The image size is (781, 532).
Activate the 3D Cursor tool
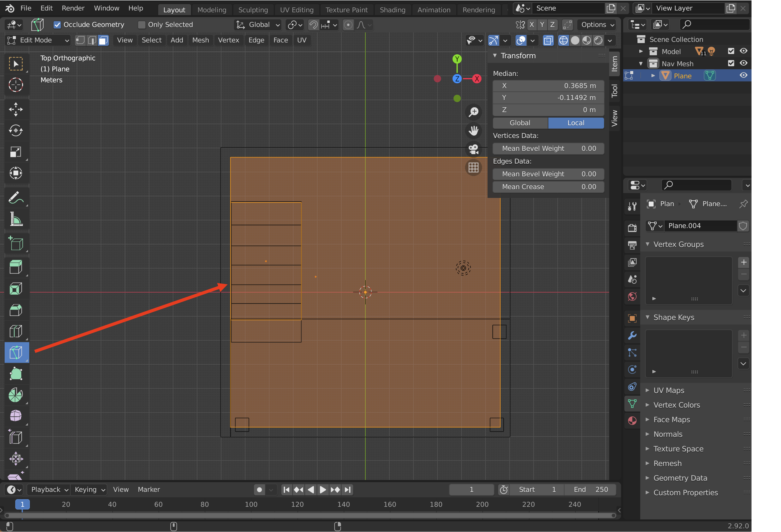coord(16,85)
